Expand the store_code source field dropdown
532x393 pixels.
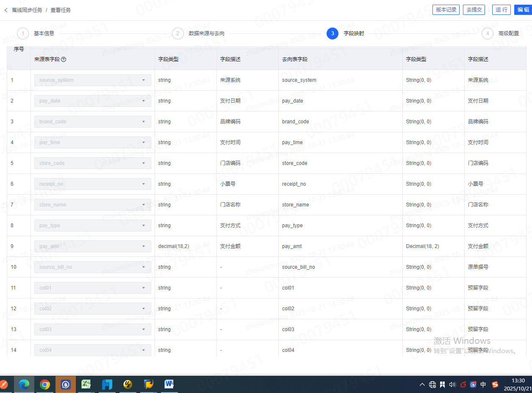[x=92, y=163]
